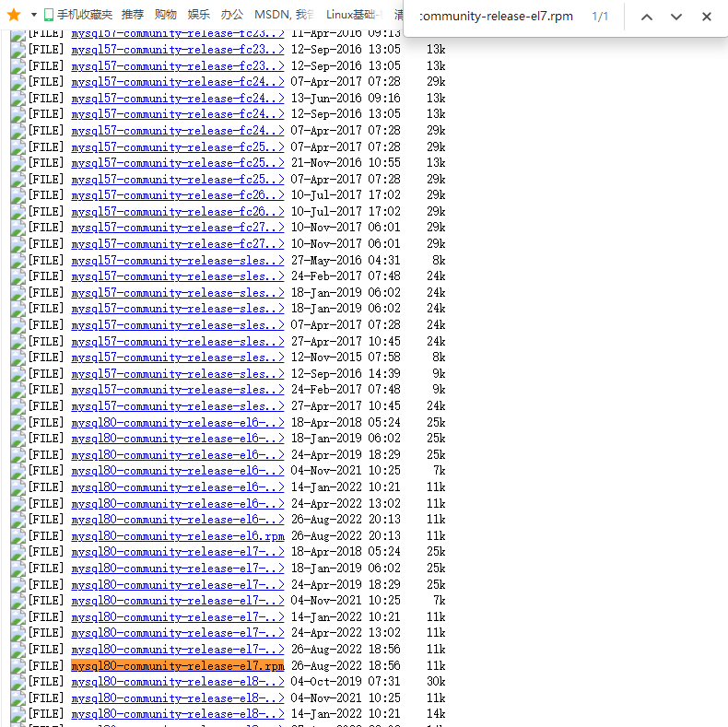Open the 娱乐 bookmark
Image resolution: width=728 pixels, height=727 pixels.
[x=199, y=15]
